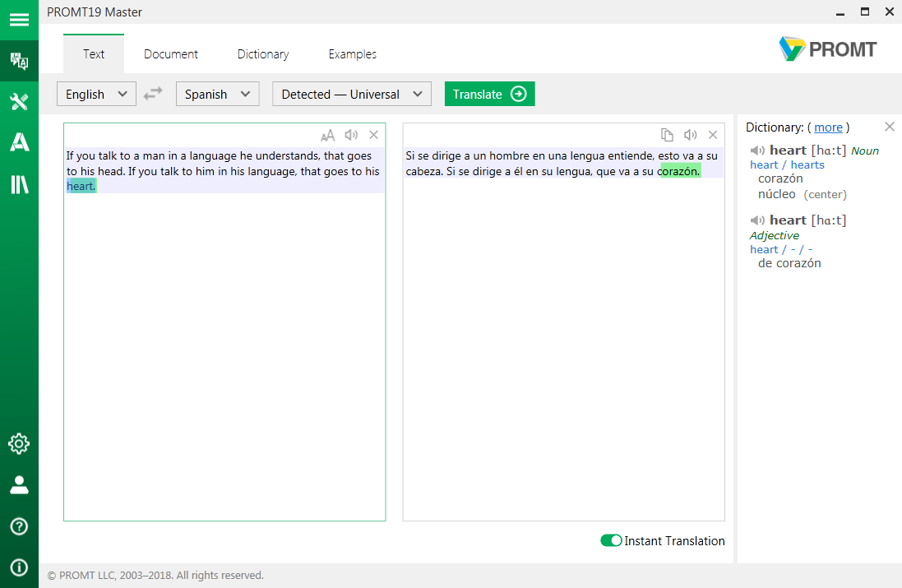Click the translator icon in the sidebar
The image size is (902, 588).
tap(19, 61)
